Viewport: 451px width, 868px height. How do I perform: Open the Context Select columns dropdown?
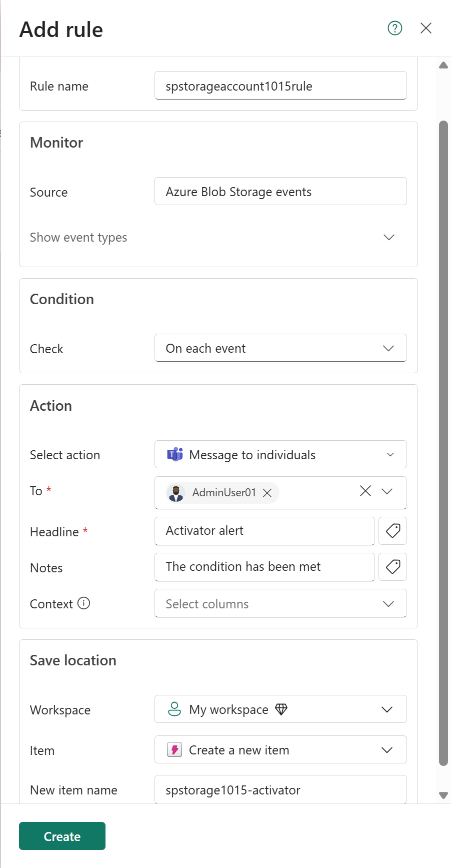coord(280,603)
